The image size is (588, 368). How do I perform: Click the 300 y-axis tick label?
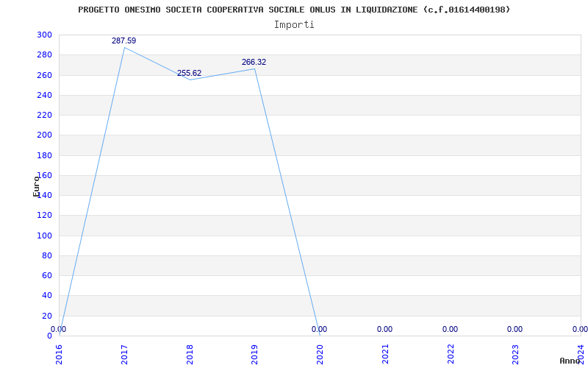click(44, 35)
